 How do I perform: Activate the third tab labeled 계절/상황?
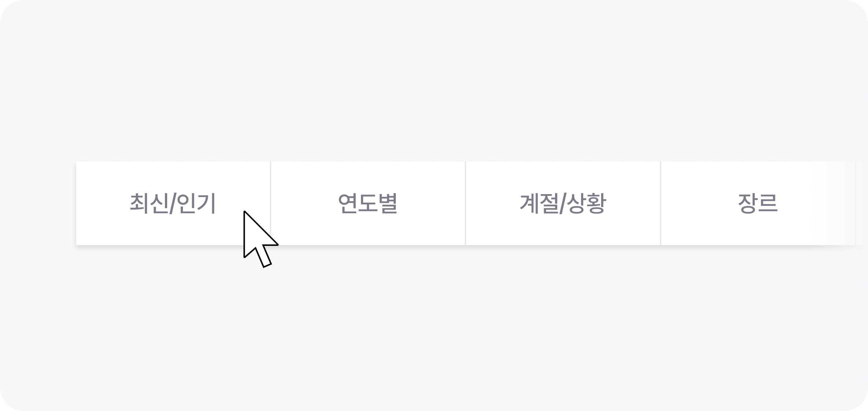[563, 203]
